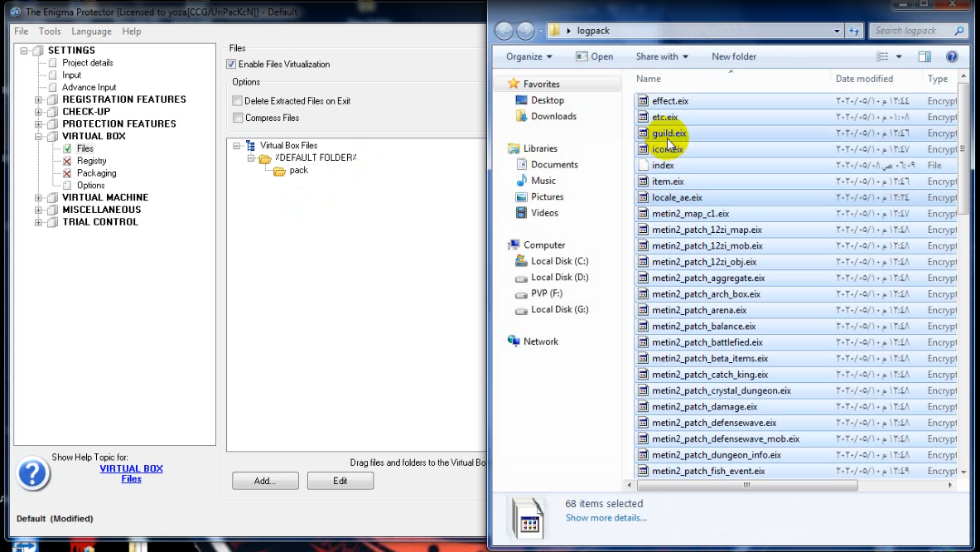Toggle the Packaging X mark under VIRTUAL BOX
This screenshot has height=552, width=980.
(67, 173)
